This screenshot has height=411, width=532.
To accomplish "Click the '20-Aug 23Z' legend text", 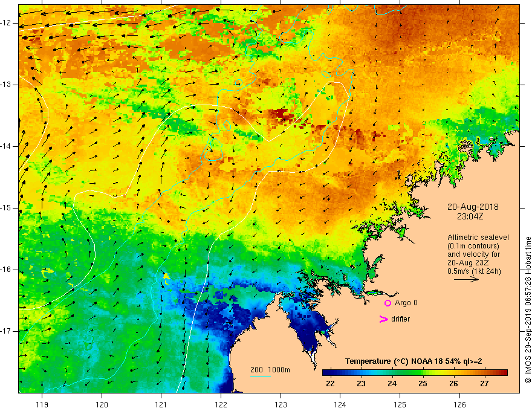I will click(x=469, y=263).
